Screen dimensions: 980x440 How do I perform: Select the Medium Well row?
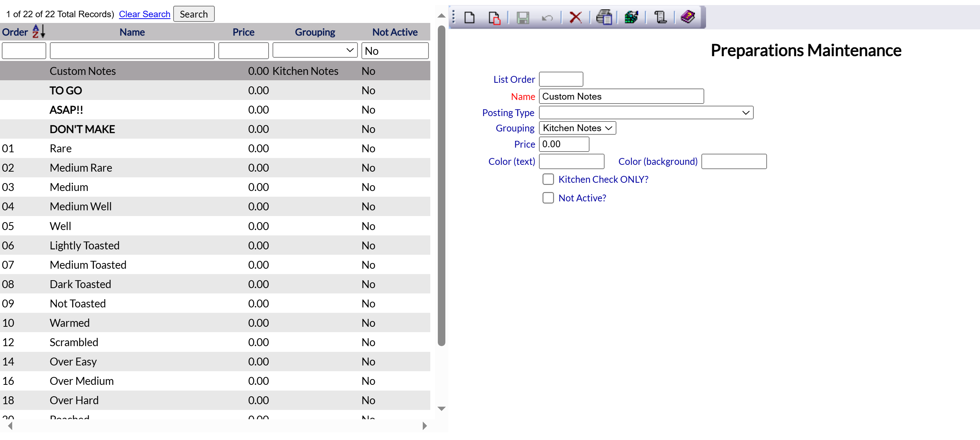[x=215, y=206]
